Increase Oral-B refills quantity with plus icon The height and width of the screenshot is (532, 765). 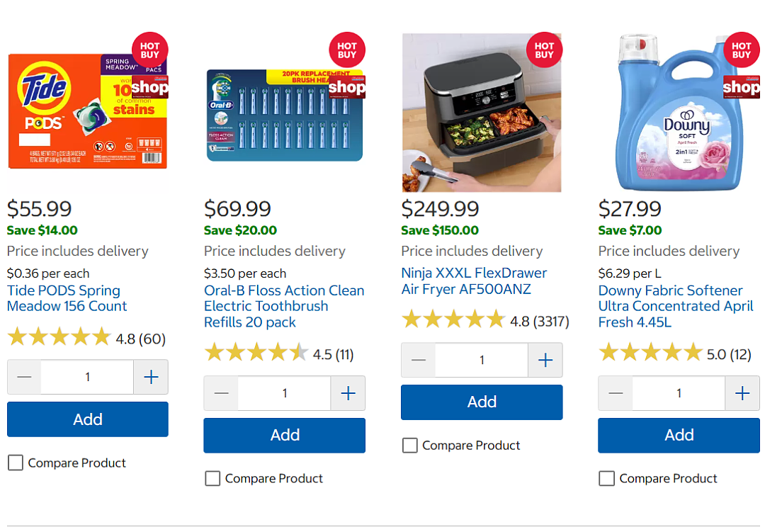point(348,393)
